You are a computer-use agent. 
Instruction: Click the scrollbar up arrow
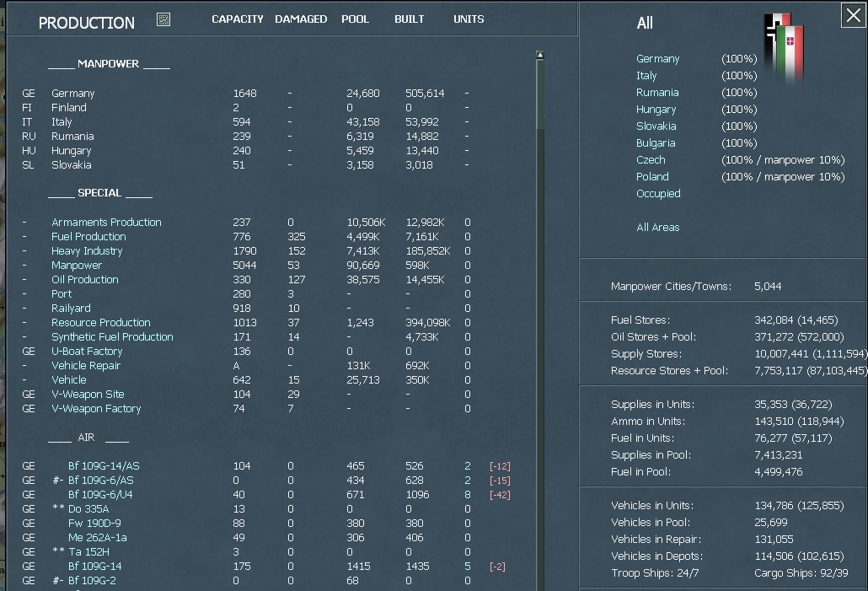pyautogui.click(x=539, y=55)
